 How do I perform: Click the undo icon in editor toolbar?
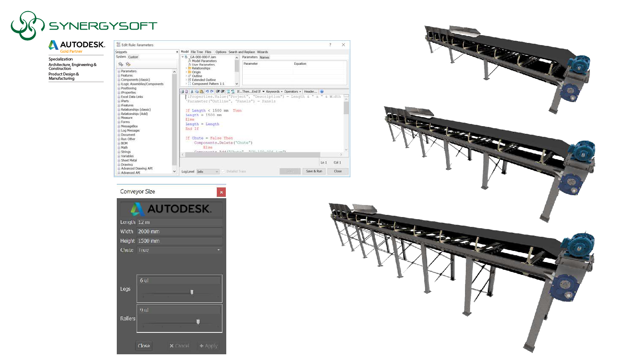(x=207, y=91)
